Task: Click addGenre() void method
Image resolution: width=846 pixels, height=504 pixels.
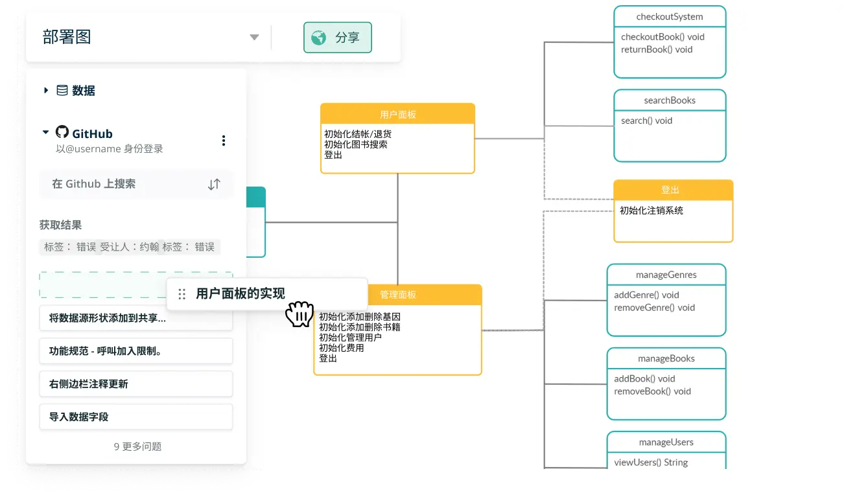Action: coord(646,295)
